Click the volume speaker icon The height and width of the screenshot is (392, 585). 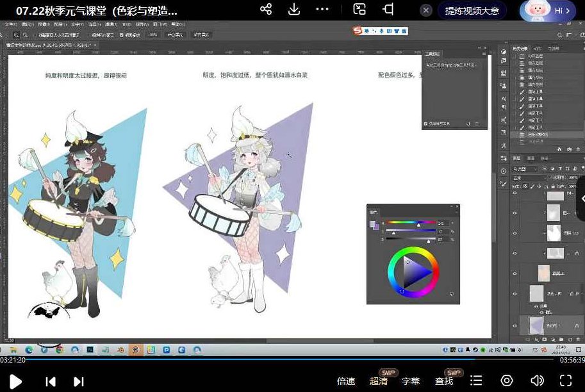click(537, 380)
